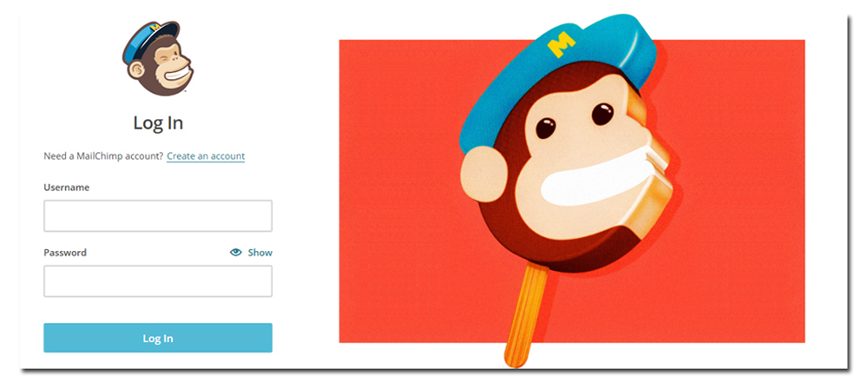This screenshot has height=382, width=868.
Task: Focus the Password input field
Action: 158,281
